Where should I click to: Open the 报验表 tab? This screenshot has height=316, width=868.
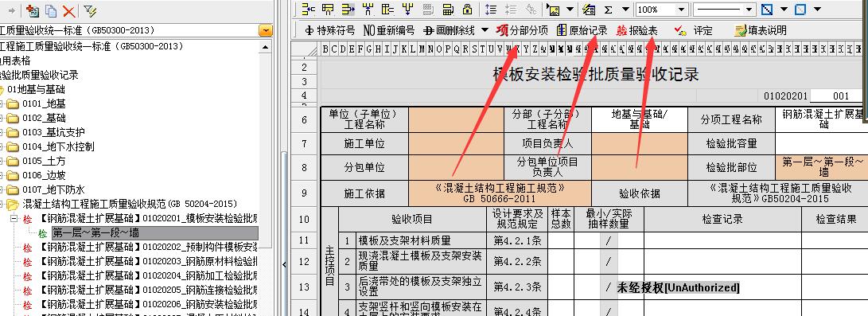(637, 30)
